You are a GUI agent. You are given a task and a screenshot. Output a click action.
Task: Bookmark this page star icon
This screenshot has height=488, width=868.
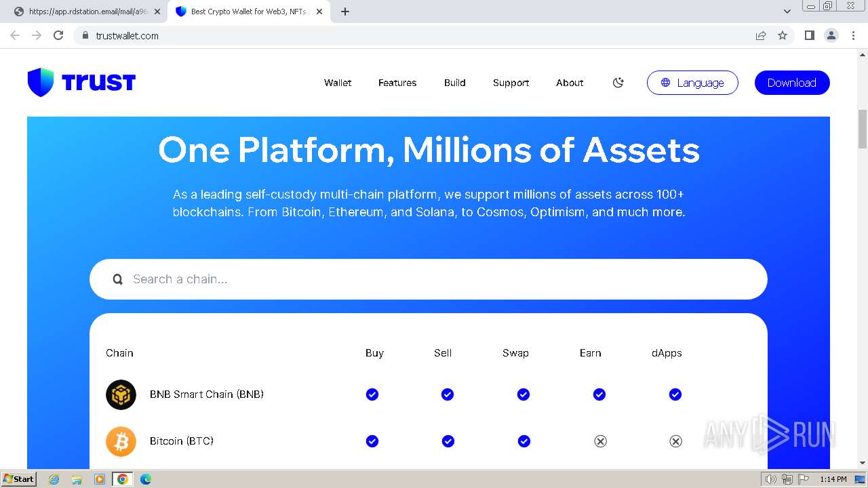[x=783, y=35]
